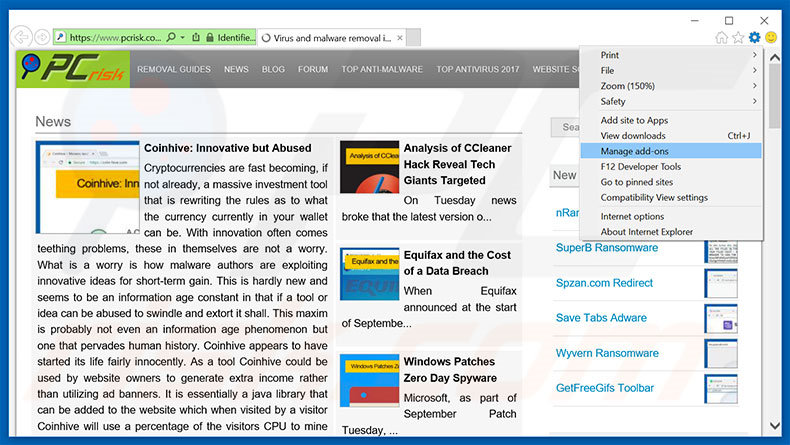The height and width of the screenshot is (445, 790).
Task: Click the Tools gear icon
Action: pyautogui.click(x=754, y=37)
